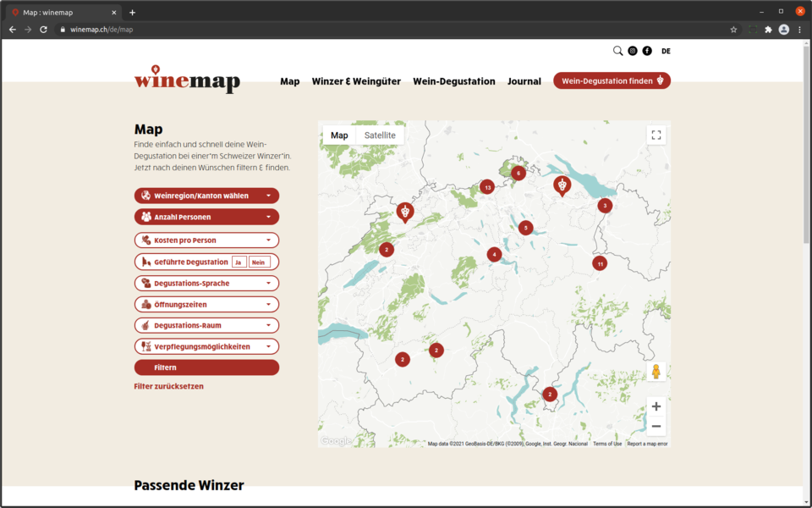Image resolution: width=812 pixels, height=508 pixels.
Task: Expand the Öffnungszeiten dropdown
Action: pyautogui.click(x=206, y=305)
